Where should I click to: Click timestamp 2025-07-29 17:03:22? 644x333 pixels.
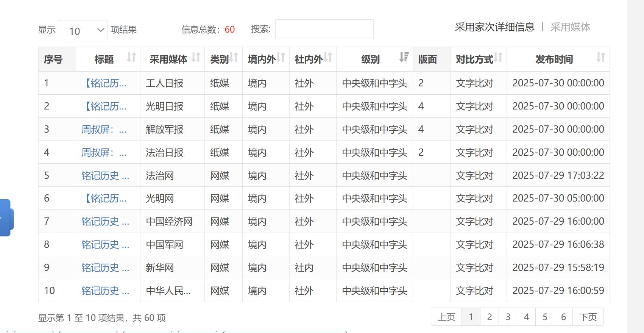point(558,175)
